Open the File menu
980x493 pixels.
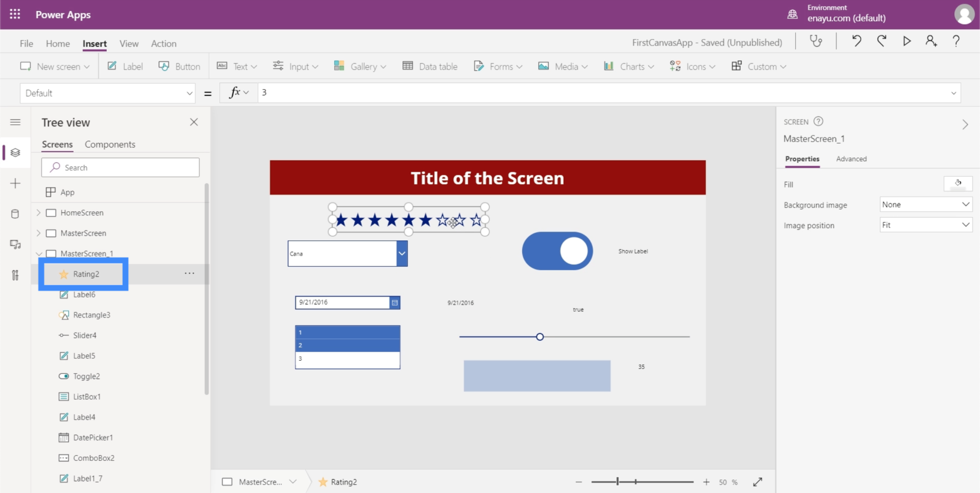point(26,43)
